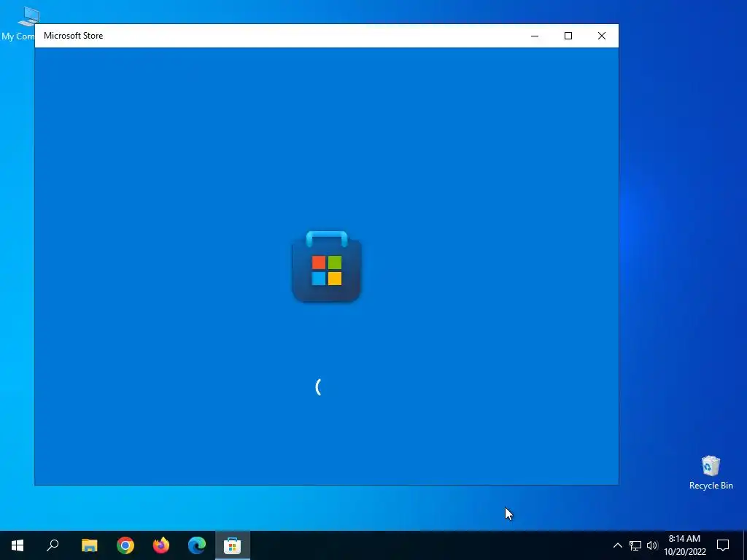Screen dimensions: 747x560
Task: Select the Recycle Bin desktop icon
Action: pyautogui.click(x=711, y=472)
